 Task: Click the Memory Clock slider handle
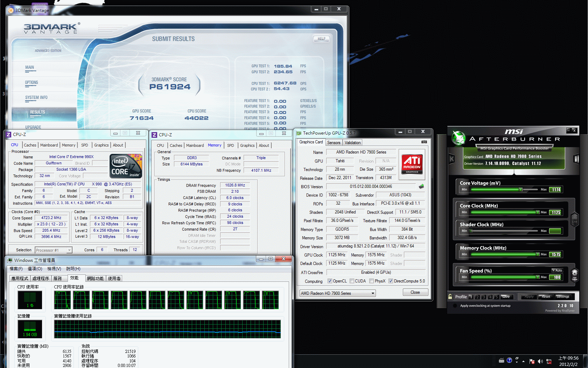[x=538, y=254]
